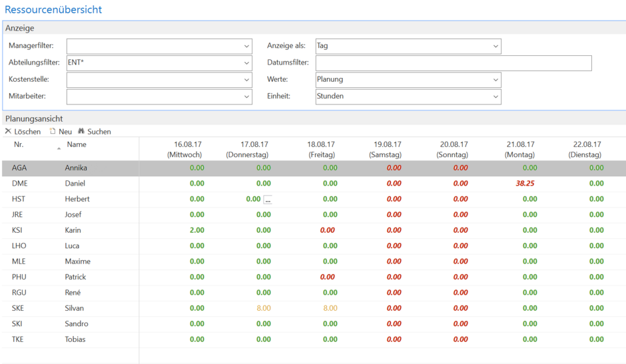Click the 19.08.17 (Samstag) column header
Screen dimensions: 626x364
[386, 149]
